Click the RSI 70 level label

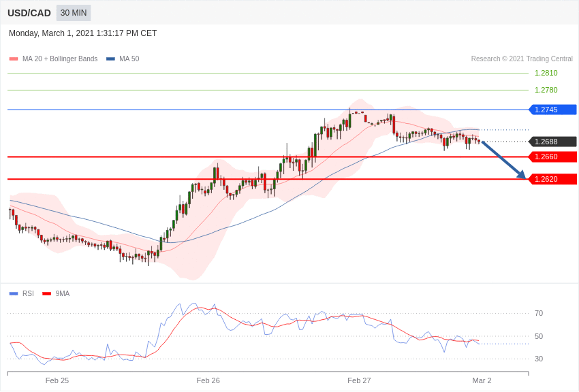coord(539,314)
